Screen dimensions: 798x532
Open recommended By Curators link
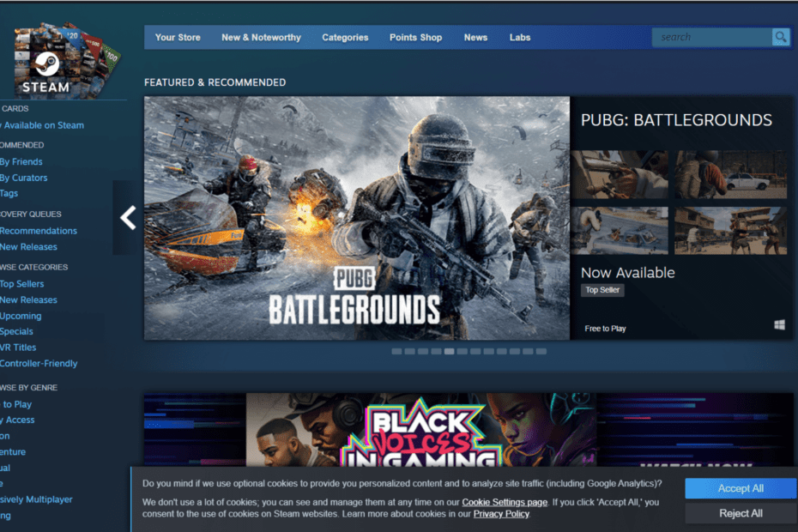coord(23,178)
